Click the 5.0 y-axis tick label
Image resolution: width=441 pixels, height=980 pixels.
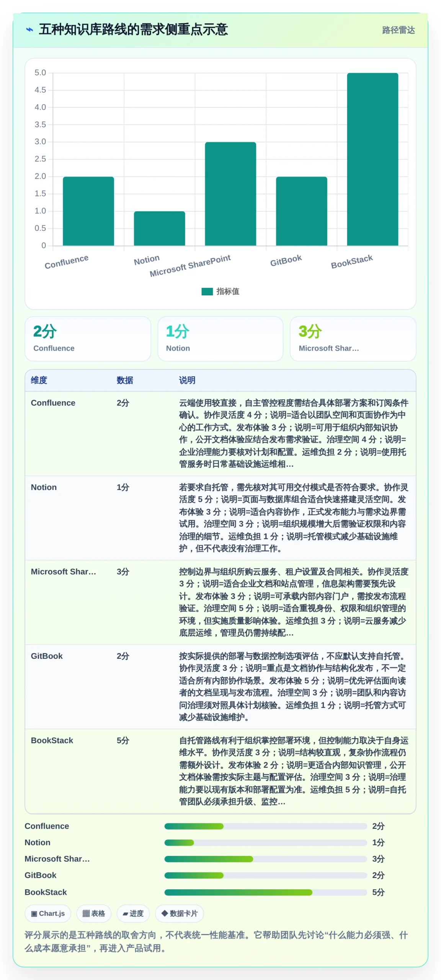pyautogui.click(x=40, y=73)
